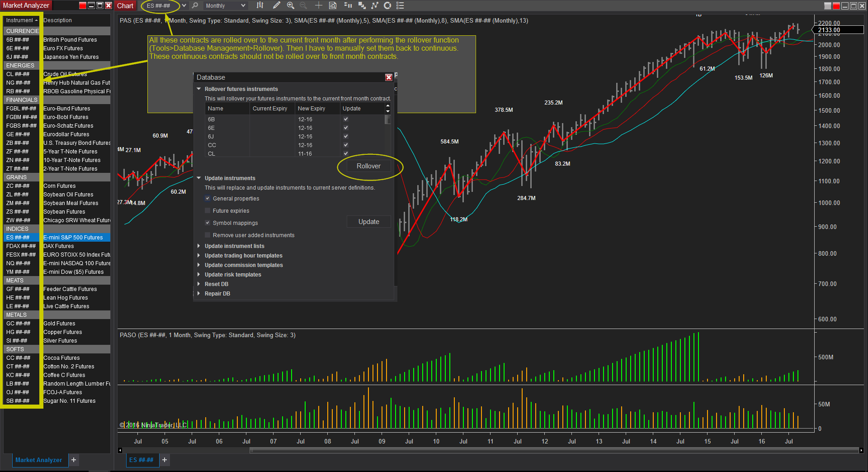Open the strategies circular icon
868x472 pixels.
(x=387, y=5)
